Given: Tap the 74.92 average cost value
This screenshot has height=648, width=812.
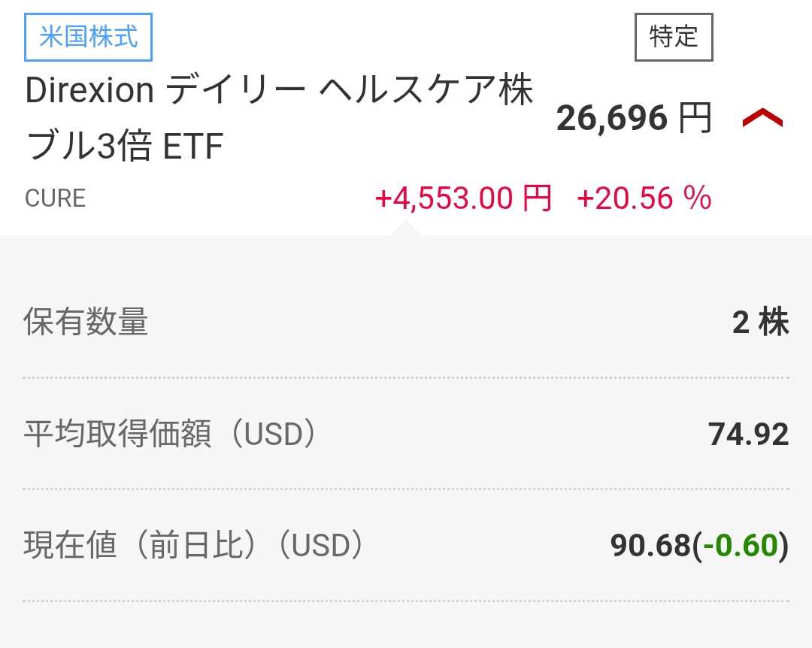Looking at the screenshot, I should click(748, 435).
